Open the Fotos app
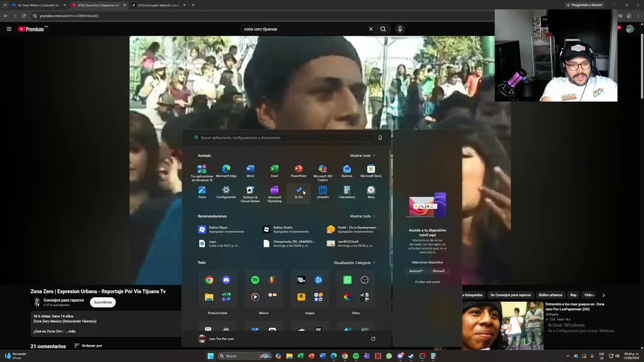Screen dimensions: 644x362 tap(202, 192)
